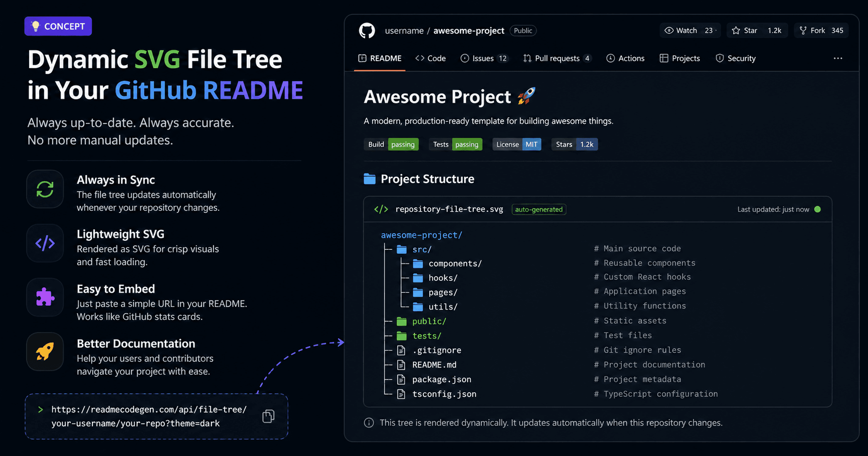Select README.md in the file tree
Viewport: 868px width, 456px height.
click(x=434, y=365)
